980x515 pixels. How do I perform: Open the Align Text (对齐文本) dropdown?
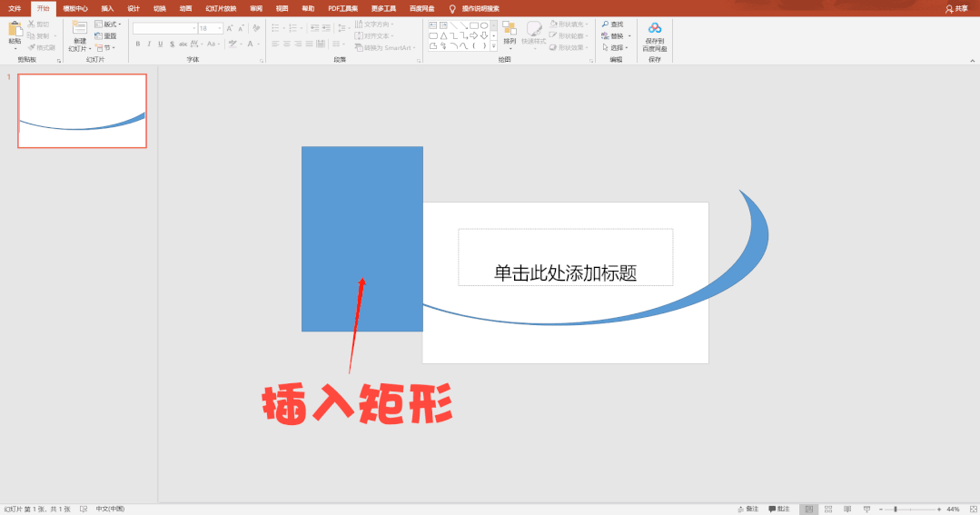[374, 35]
